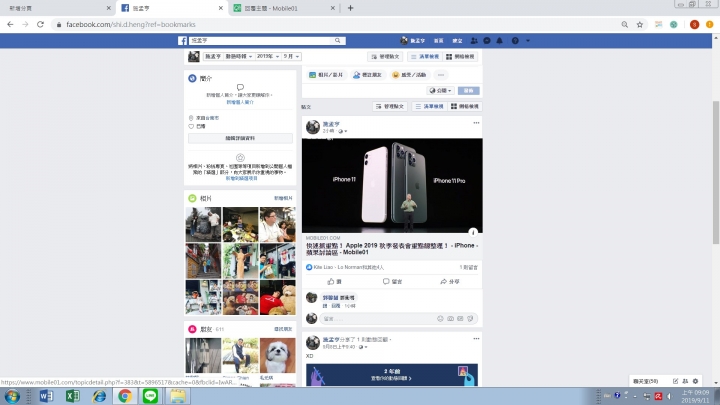
Task: Click Manage Posts button in the sticky header
Action: click(x=386, y=56)
